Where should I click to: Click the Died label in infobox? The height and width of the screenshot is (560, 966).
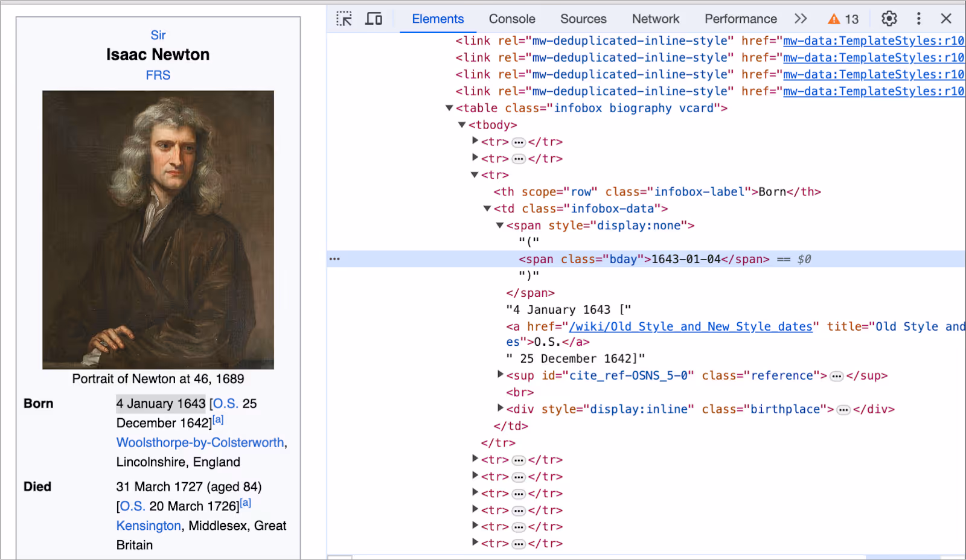click(x=37, y=486)
